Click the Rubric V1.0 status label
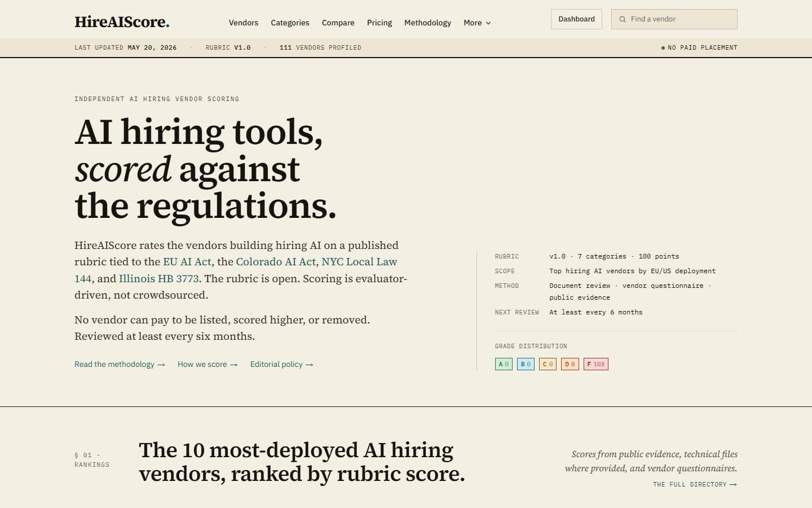 pos(228,47)
